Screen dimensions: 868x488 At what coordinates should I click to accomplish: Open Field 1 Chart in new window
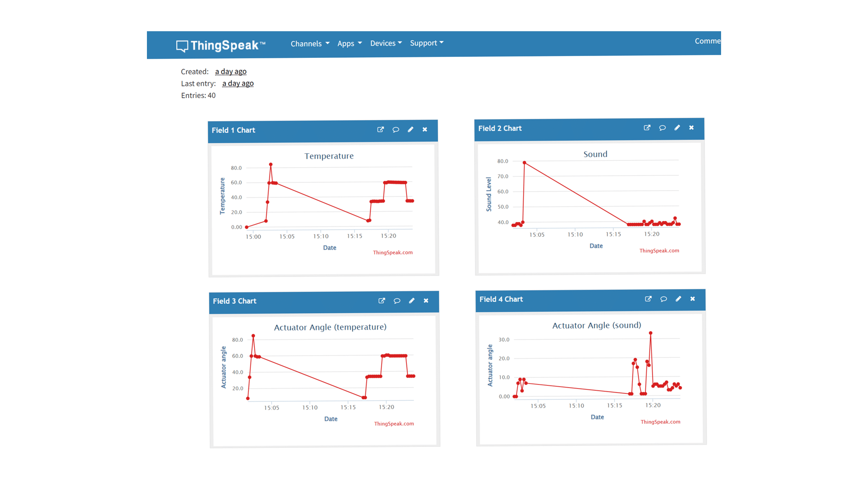tap(381, 130)
